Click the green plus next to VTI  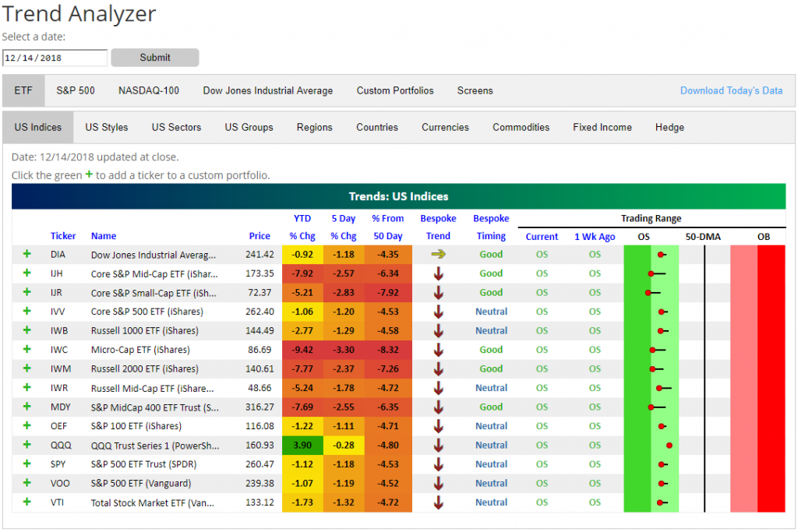28,502
